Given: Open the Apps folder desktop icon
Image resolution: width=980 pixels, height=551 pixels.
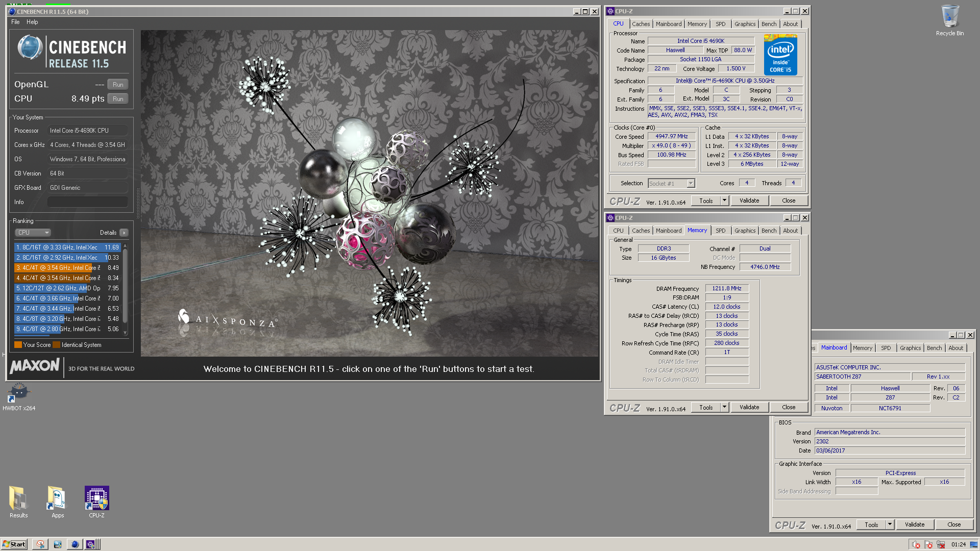Looking at the screenshot, I should 58,502.
